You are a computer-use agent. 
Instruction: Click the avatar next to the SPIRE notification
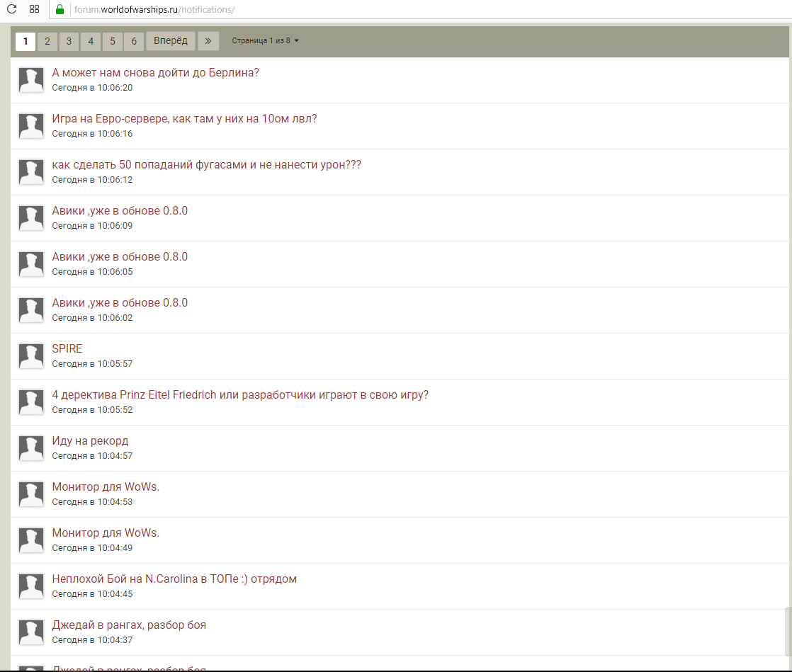click(30, 356)
